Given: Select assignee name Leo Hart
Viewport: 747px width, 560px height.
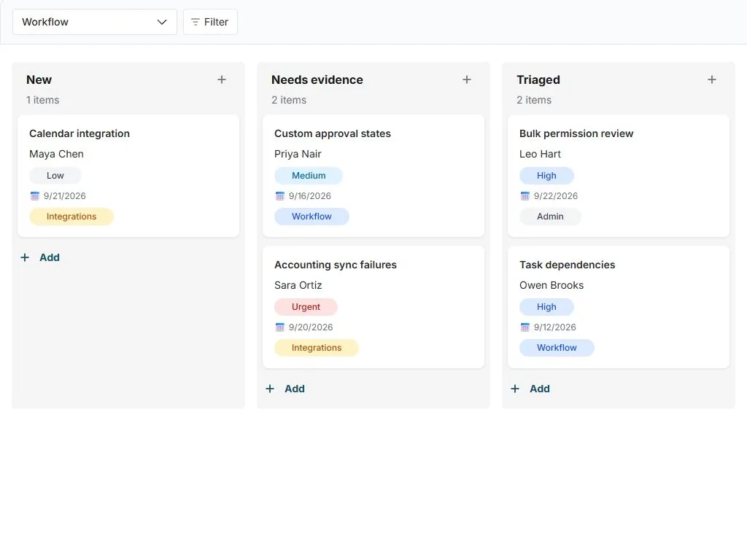Looking at the screenshot, I should [541, 155].
